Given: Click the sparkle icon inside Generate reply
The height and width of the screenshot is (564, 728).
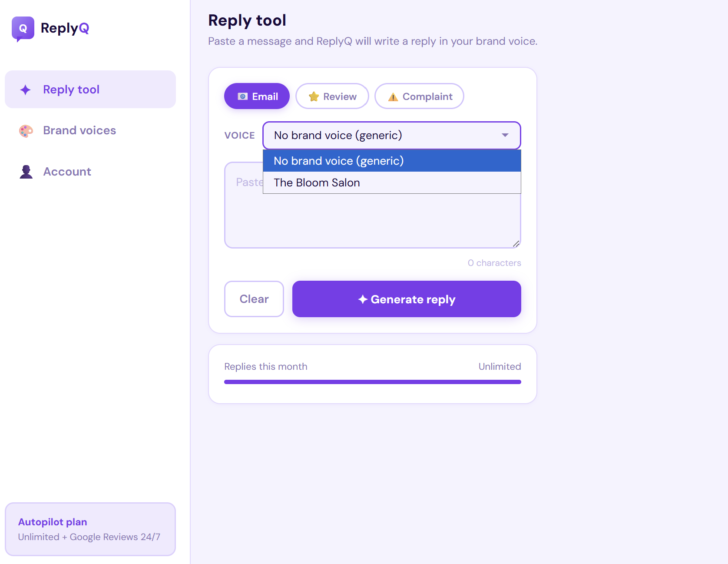Looking at the screenshot, I should click(363, 299).
